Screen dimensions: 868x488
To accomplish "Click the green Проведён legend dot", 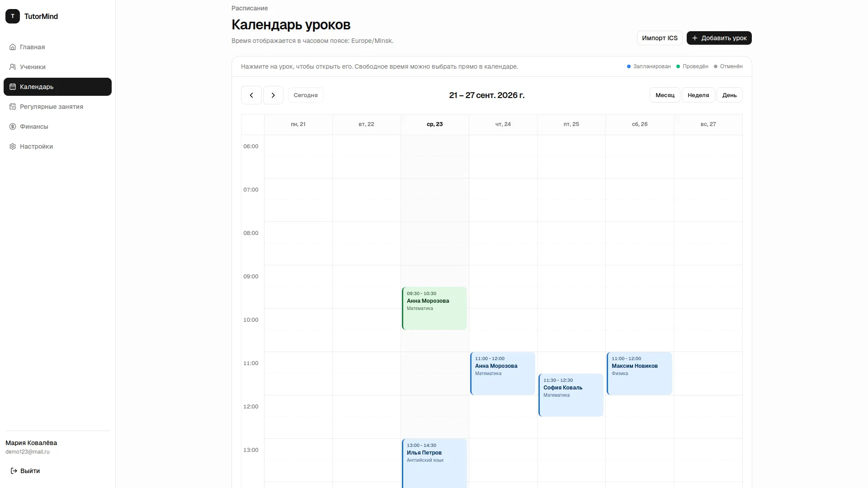I will (678, 66).
